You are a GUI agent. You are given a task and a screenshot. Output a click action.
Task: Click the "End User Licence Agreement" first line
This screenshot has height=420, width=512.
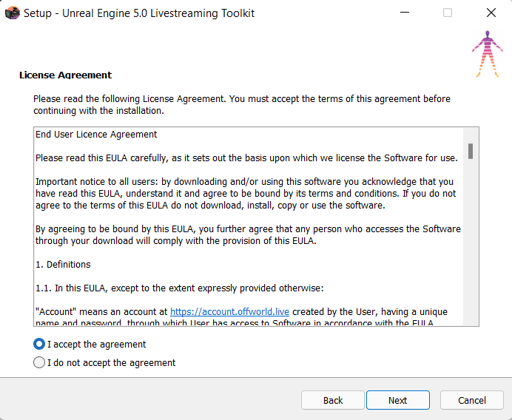click(x=96, y=135)
